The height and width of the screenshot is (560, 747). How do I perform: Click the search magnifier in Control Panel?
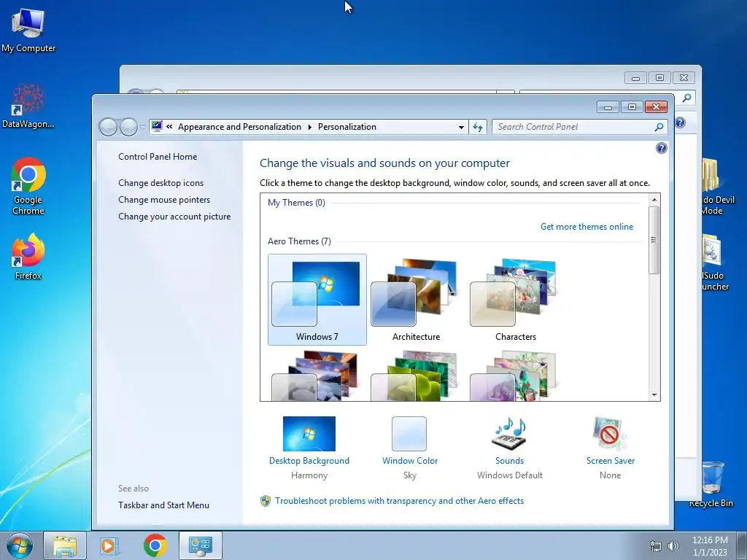click(659, 127)
